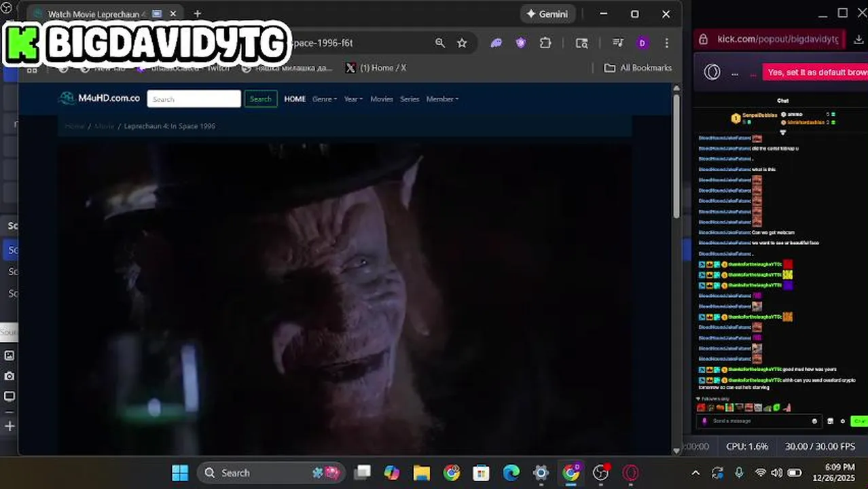The image size is (868, 489).
Task: Click the page vertical scrollbar thumb
Action: click(x=676, y=156)
